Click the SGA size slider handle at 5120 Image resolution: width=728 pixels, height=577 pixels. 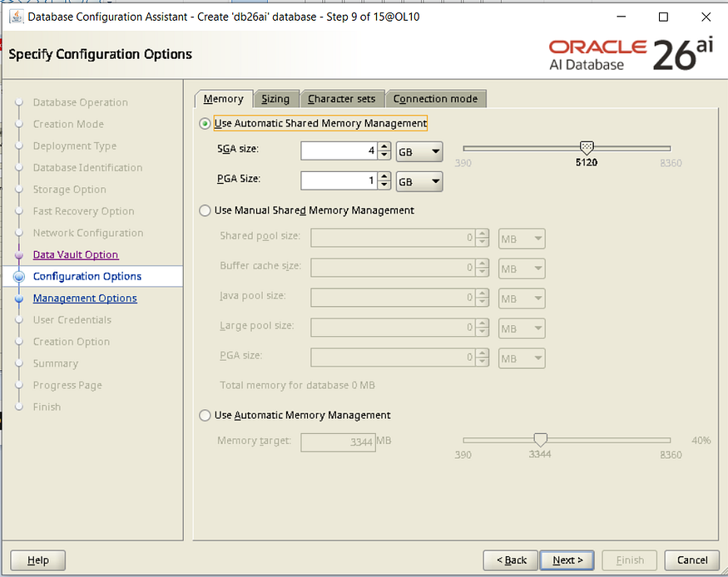[587, 148]
